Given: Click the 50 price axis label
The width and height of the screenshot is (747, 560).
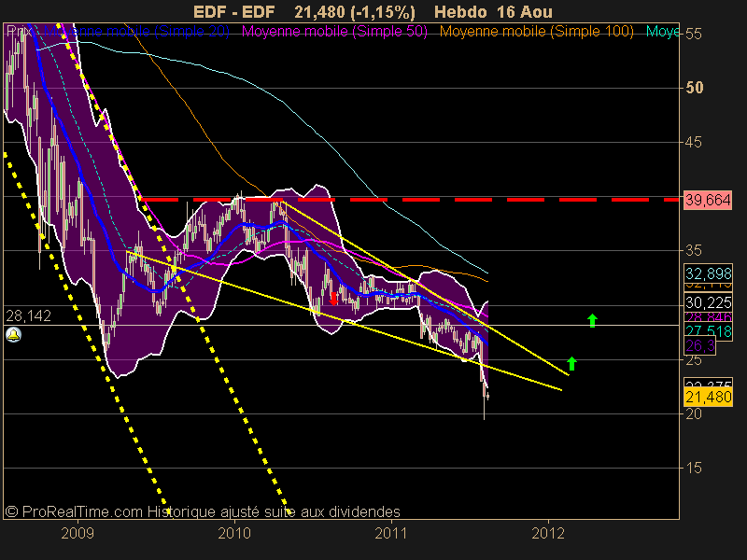Looking at the screenshot, I should point(694,88).
